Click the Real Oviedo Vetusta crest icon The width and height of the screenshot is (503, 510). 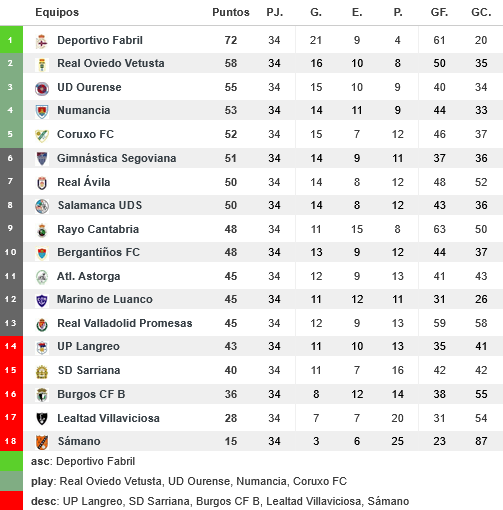click(x=42, y=64)
